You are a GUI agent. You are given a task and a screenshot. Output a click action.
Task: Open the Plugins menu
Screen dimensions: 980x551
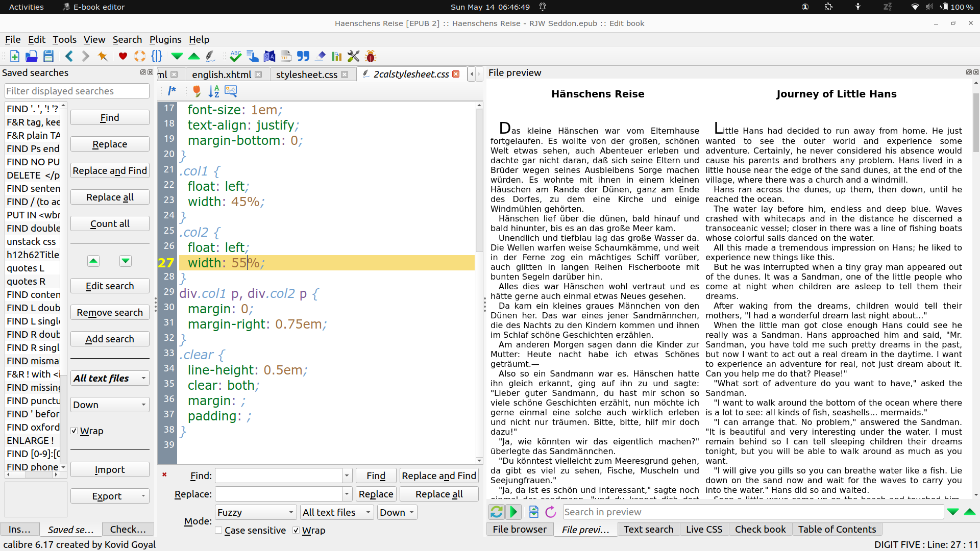[165, 40]
